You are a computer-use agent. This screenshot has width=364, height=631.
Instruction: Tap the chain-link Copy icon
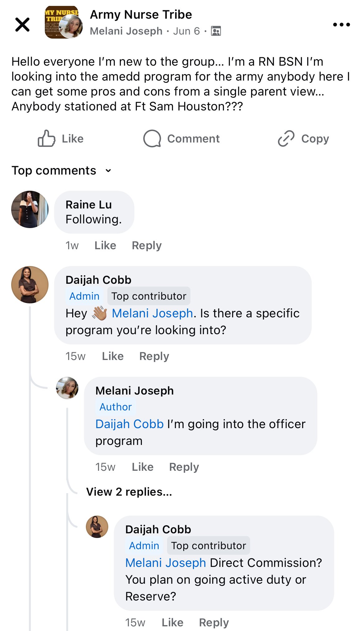coord(286,138)
